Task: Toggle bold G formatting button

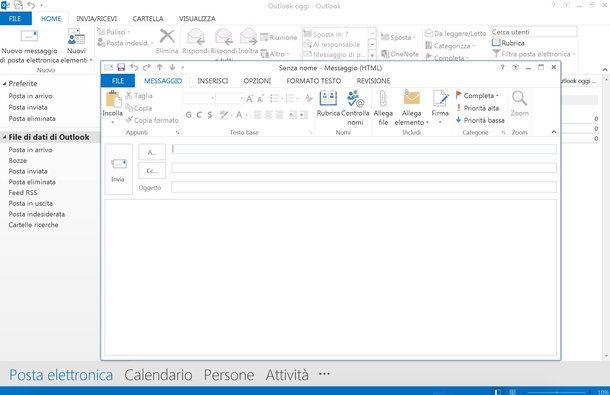Action: coord(189,115)
